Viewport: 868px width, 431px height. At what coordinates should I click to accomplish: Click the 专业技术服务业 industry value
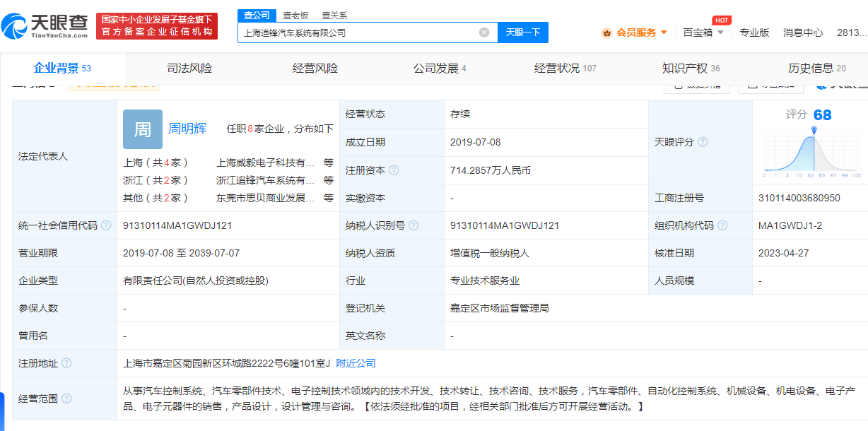[x=485, y=281]
